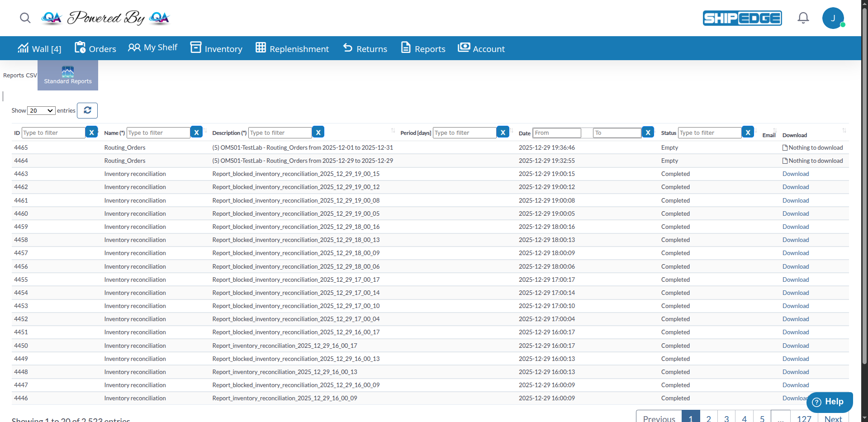Download report 4463
This screenshot has height=422, width=868.
796,174
